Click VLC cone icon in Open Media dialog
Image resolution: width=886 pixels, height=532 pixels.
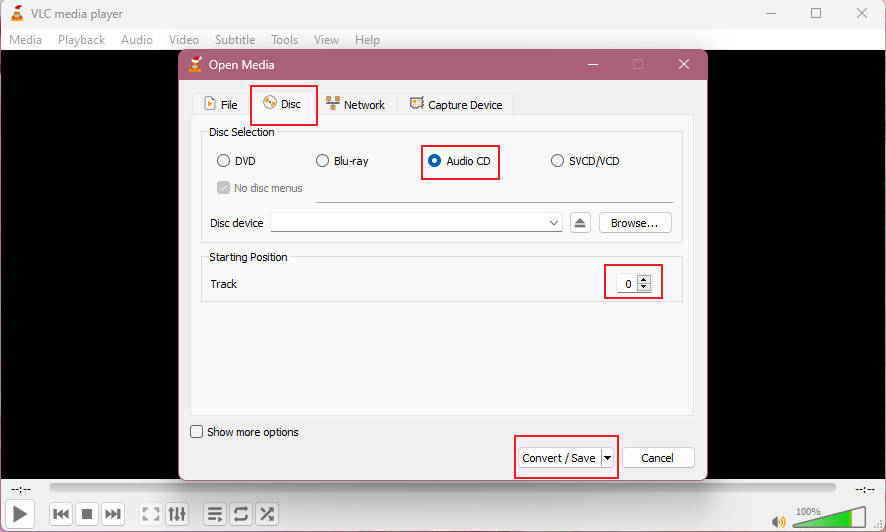click(x=196, y=64)
